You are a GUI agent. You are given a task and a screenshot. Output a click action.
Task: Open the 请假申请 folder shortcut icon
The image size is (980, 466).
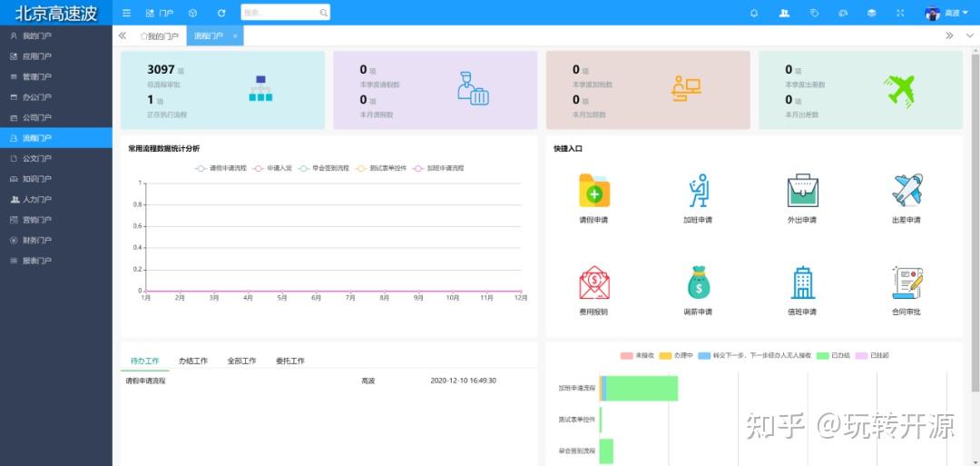tap(593, 192)
